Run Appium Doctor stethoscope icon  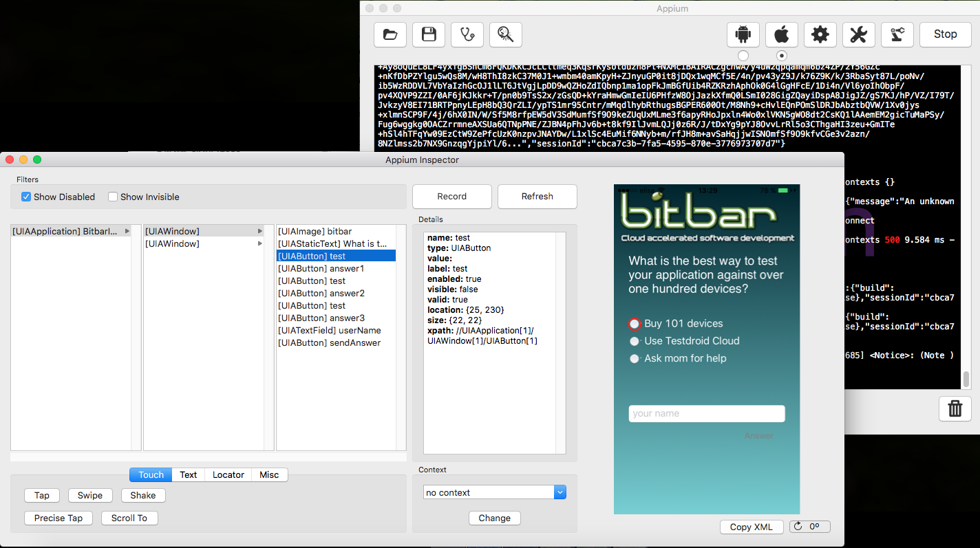click(467, 34)
